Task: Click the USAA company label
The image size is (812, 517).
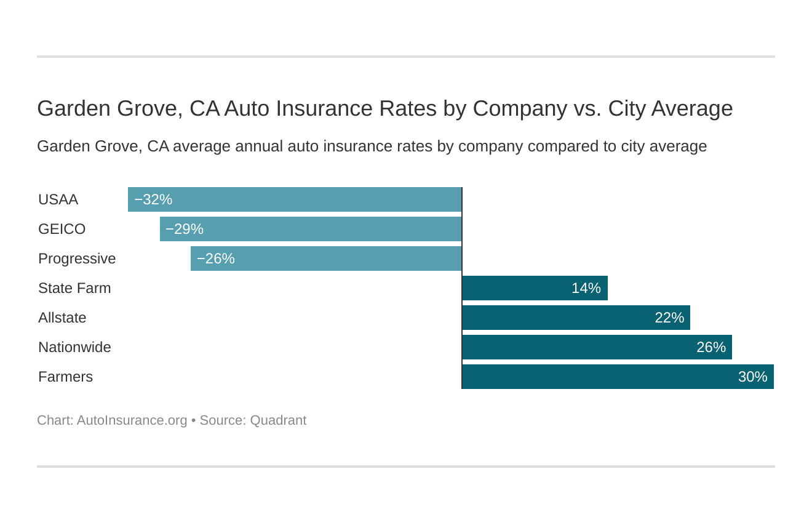Action: coord(58,199)
